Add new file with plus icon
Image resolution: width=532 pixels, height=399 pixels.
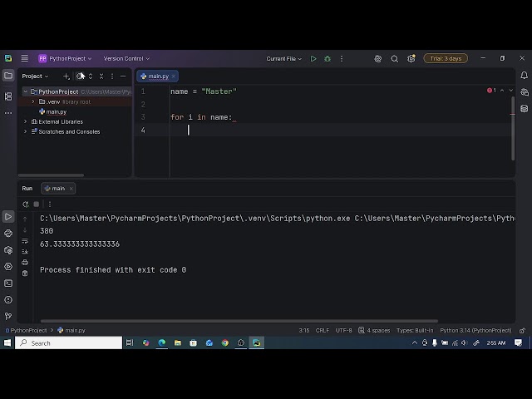click(66, 76)
